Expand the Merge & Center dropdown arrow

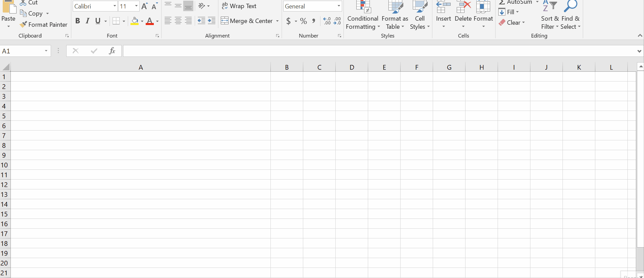(x=277, y=21)
